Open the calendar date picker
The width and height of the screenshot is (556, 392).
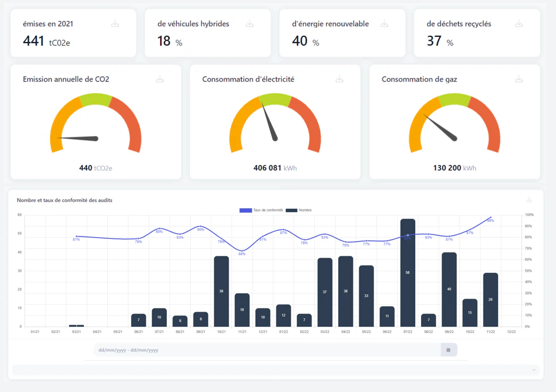pyautogui.click(x=448, y=349)
